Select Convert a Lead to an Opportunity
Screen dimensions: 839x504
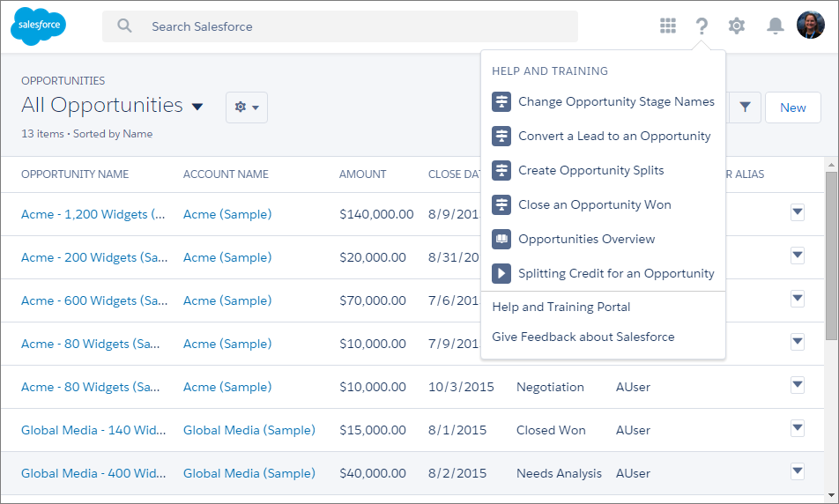[614, 136]
